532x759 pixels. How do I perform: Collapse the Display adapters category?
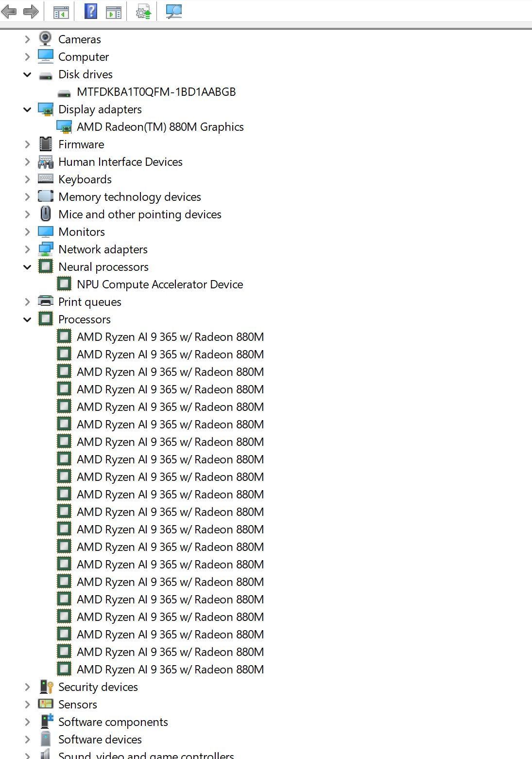(27, 109)
